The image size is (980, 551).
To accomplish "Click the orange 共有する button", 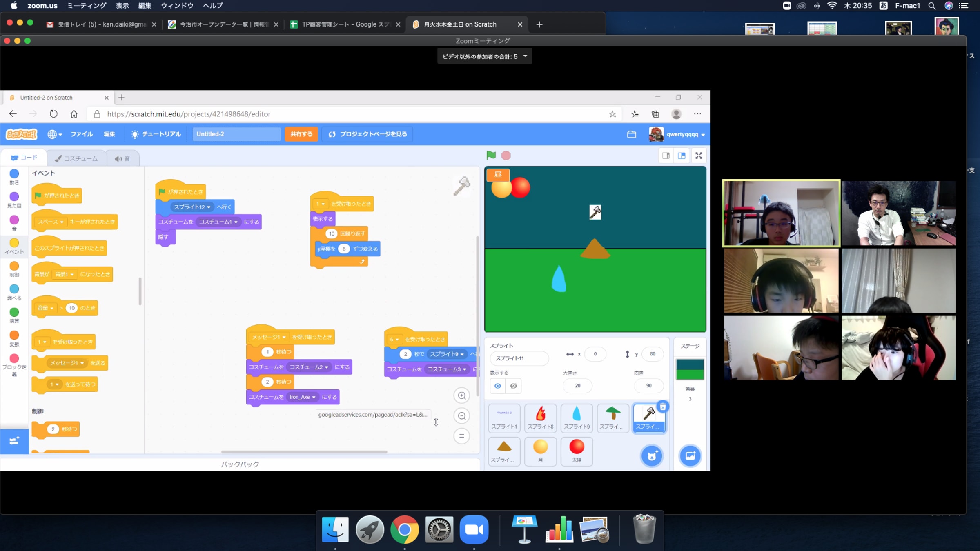I will [301, 134].
